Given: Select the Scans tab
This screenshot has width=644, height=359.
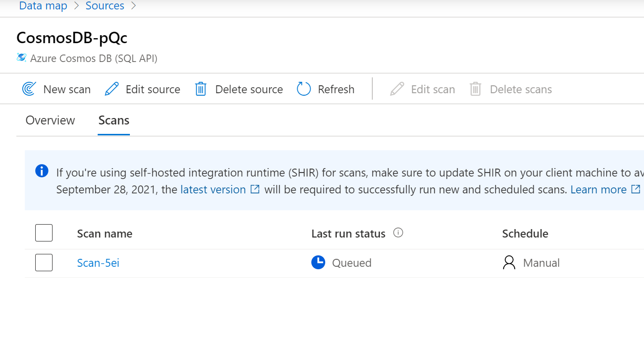Looking at the screenshot, I should pos(114,120).
